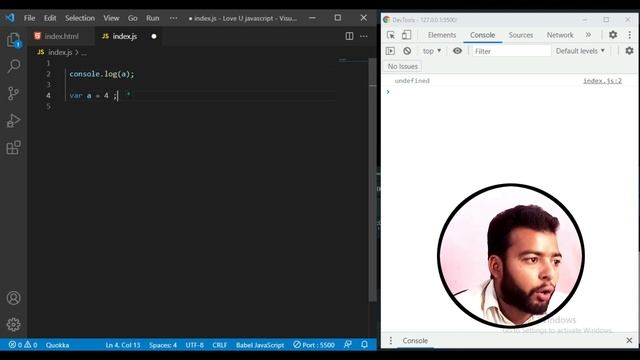
Task: Click the No Issues button
Action: [402, 66]
